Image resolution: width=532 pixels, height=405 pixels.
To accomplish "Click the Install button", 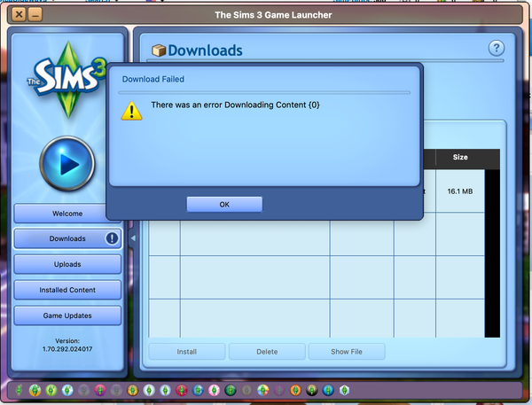I will (x=186, y=352).
